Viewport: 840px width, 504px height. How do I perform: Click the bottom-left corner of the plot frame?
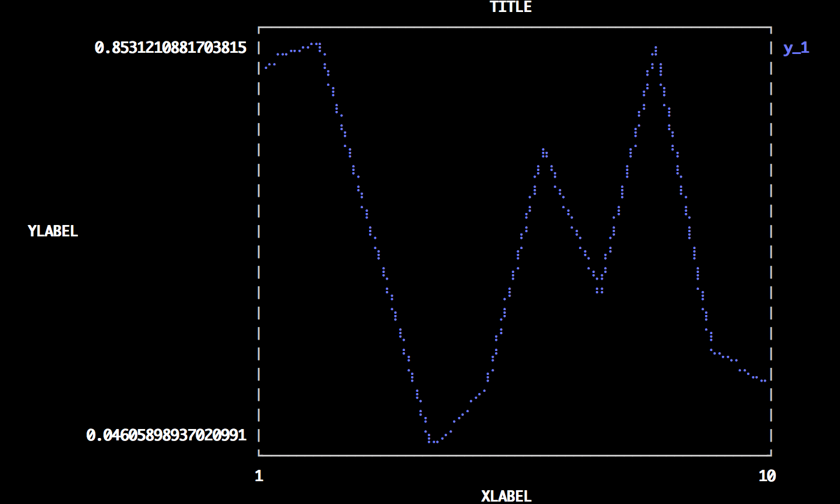point(259,455)
